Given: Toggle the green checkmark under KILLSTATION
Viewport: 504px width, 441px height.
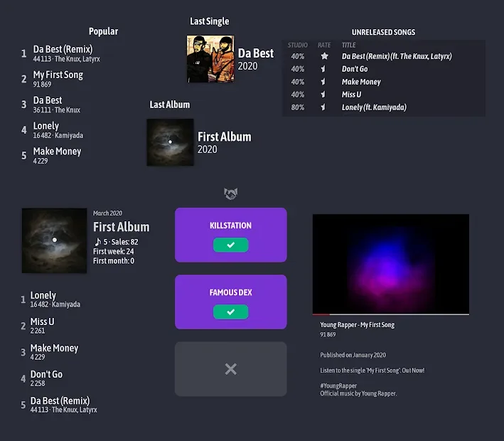Looking at the screenshot, I should [230, 245].
